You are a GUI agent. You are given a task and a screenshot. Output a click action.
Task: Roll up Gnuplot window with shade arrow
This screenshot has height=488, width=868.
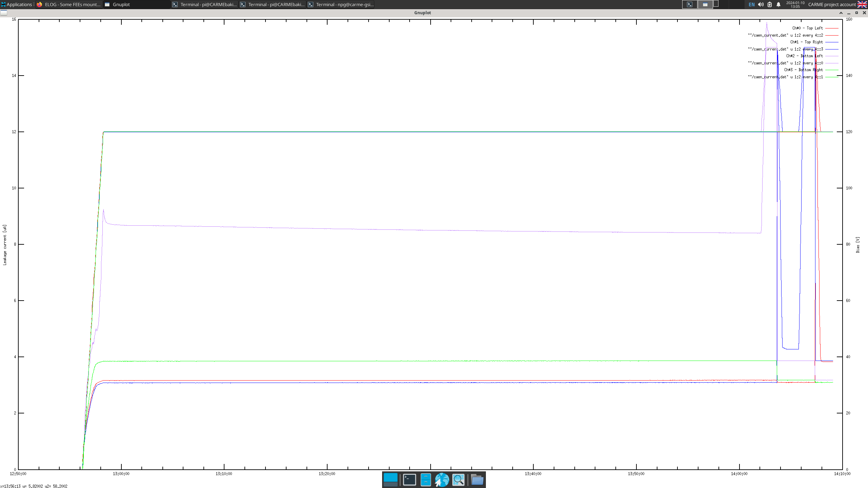point(841,13)
